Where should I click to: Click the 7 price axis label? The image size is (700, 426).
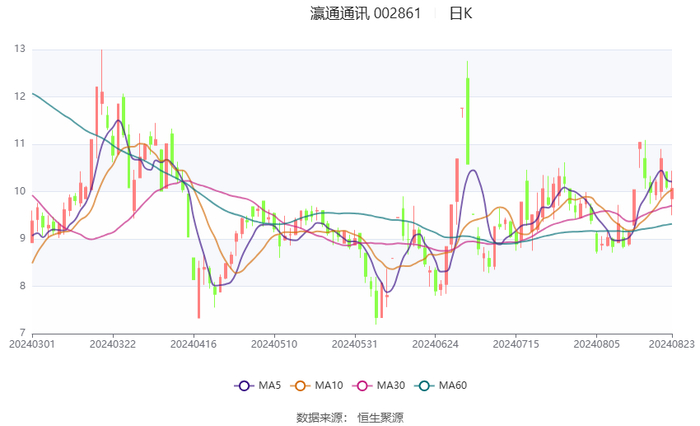click(x=22, y=333)
